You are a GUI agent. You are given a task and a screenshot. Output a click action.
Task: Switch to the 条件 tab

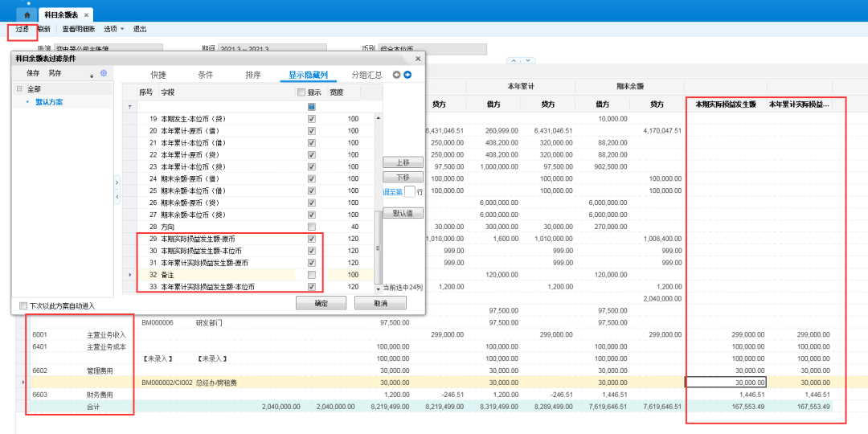click(206, 76)
